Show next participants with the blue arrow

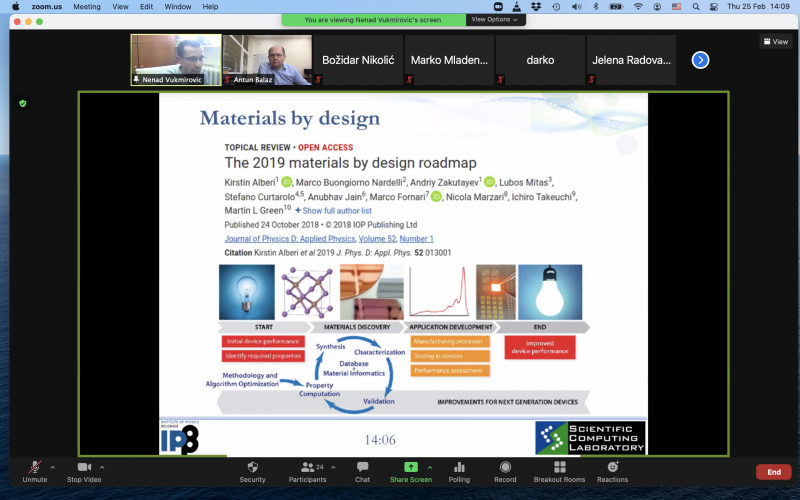coord(700,60)
